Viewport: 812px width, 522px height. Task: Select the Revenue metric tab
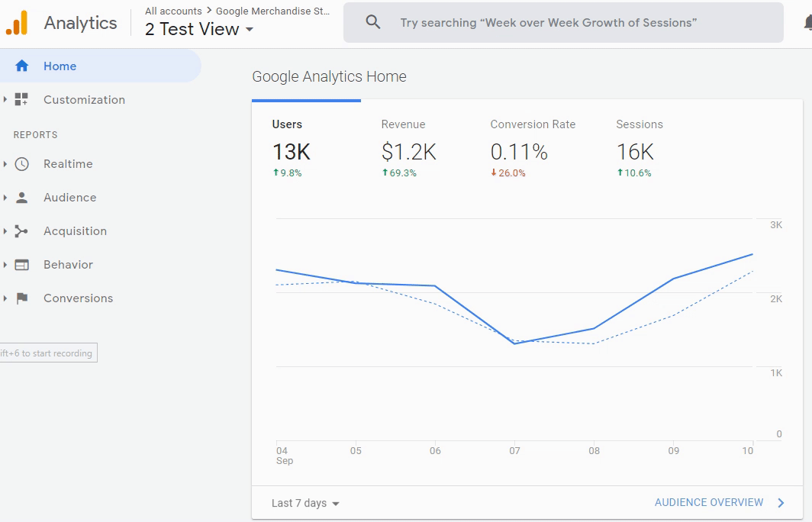click(408, 149)
